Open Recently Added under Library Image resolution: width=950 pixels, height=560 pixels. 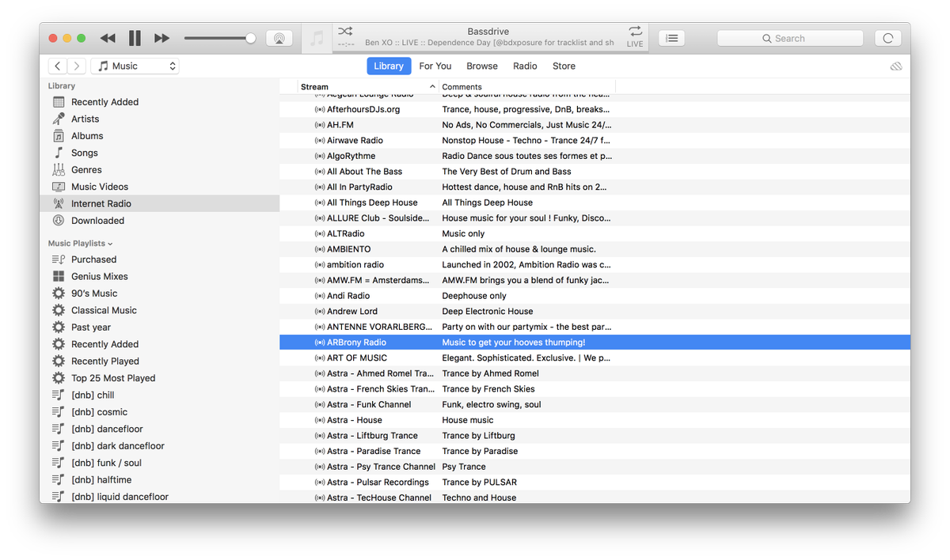pos(159,102)
